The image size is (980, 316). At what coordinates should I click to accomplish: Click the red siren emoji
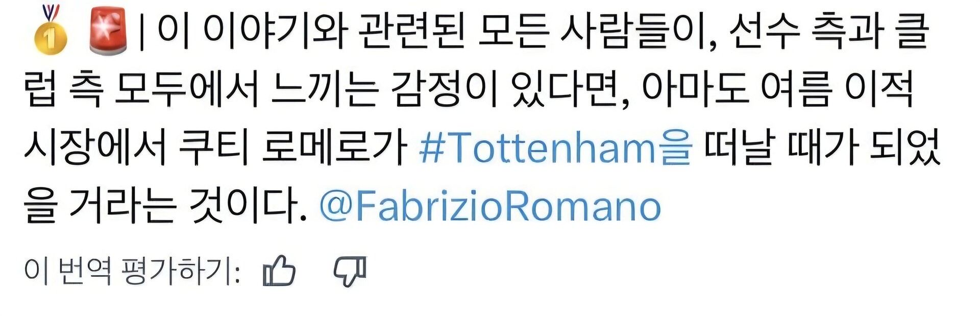(107, 31)
